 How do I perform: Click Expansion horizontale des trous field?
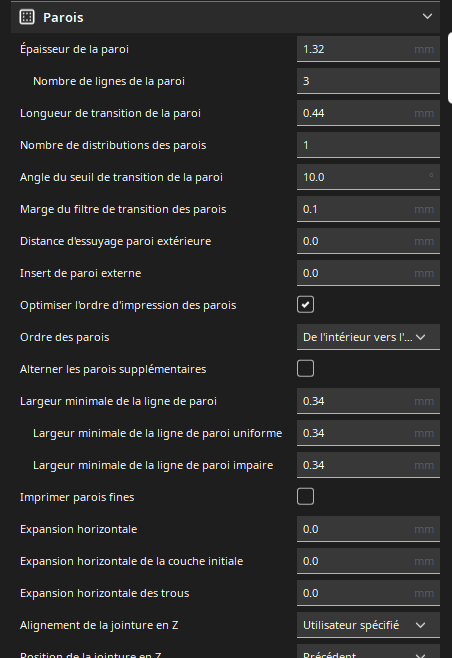pos(368,593)
